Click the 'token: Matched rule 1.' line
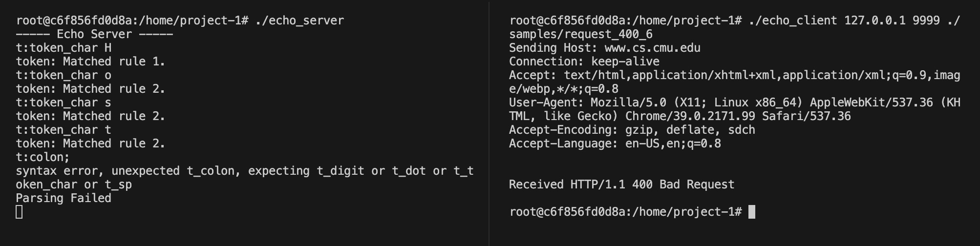This screenshot has width=980, height=246. [x=90, y=61]
